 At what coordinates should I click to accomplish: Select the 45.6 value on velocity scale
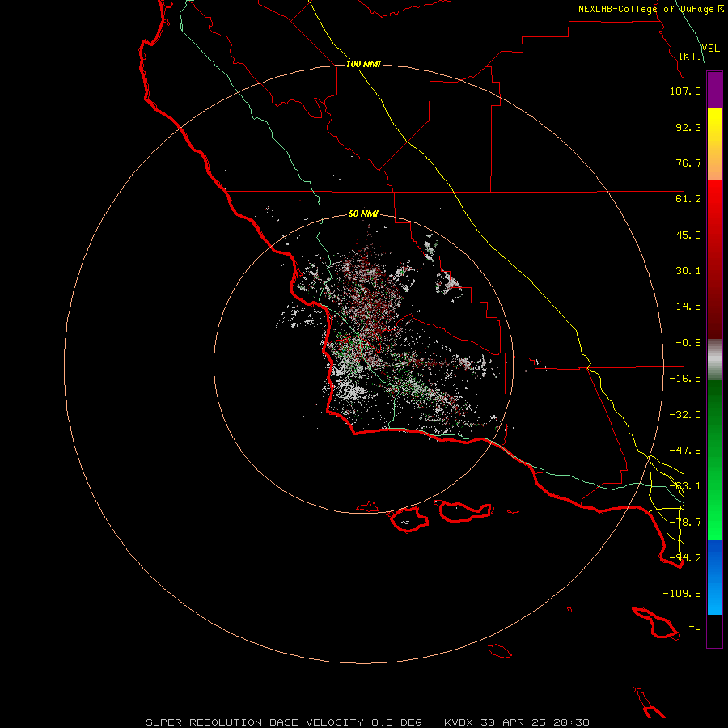point(688,235)
